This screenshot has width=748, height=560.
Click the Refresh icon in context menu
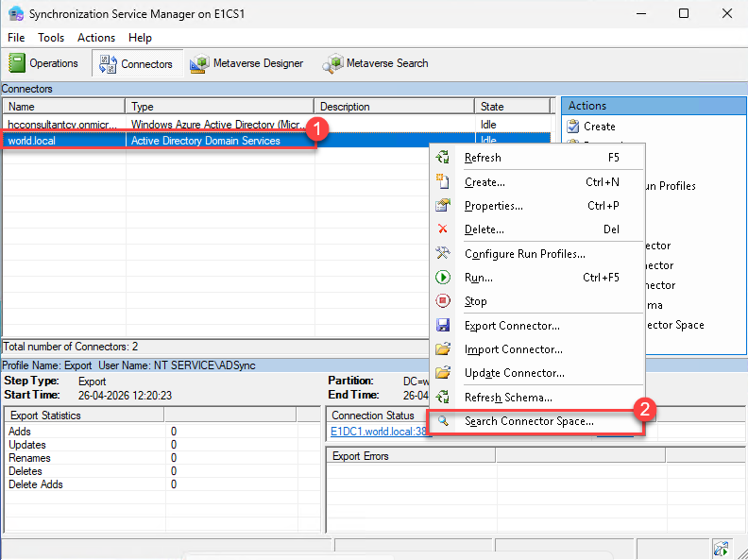[x=443, y=158]
